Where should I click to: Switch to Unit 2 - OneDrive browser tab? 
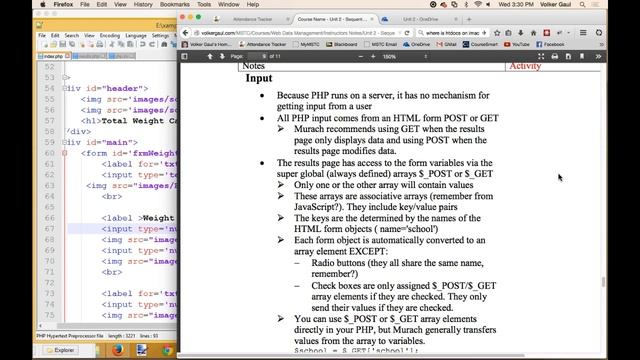[420, 19]
